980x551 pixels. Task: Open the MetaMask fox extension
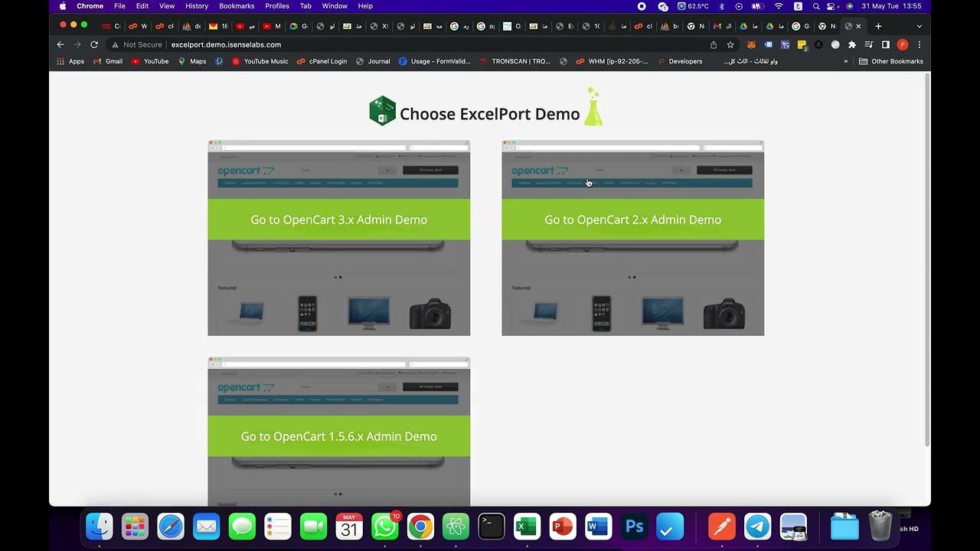pos(751,44)
